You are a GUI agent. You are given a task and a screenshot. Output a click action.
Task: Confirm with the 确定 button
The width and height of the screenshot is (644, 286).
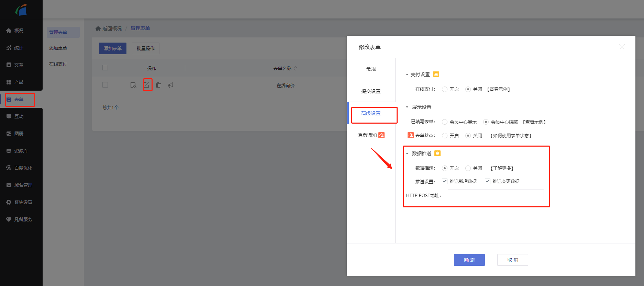coord(469,260)
